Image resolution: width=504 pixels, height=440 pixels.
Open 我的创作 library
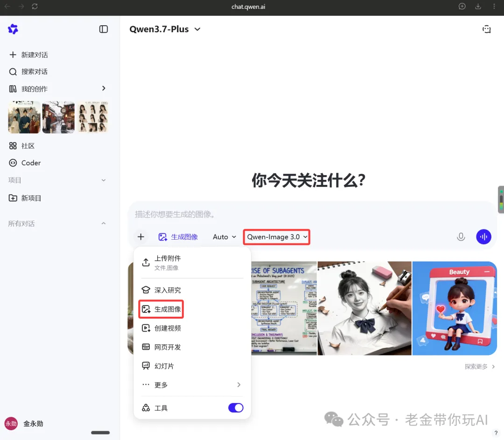pos(28,89)
